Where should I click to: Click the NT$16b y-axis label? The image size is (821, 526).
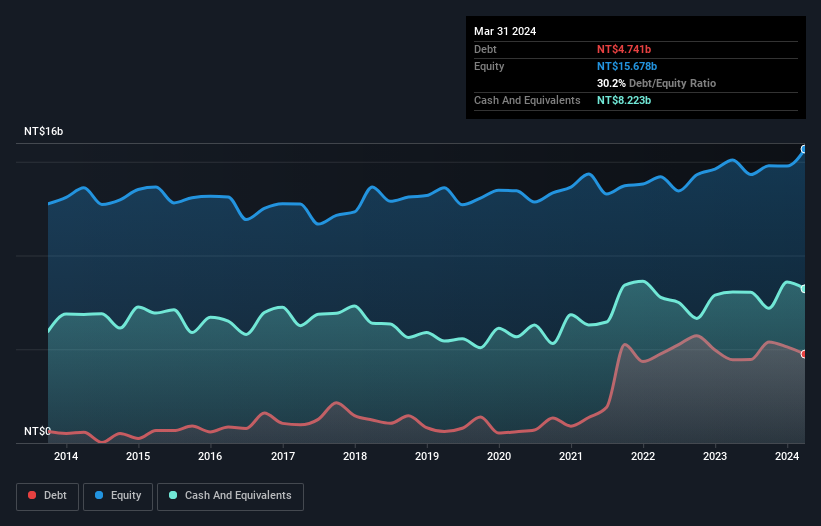pos(43,131)
